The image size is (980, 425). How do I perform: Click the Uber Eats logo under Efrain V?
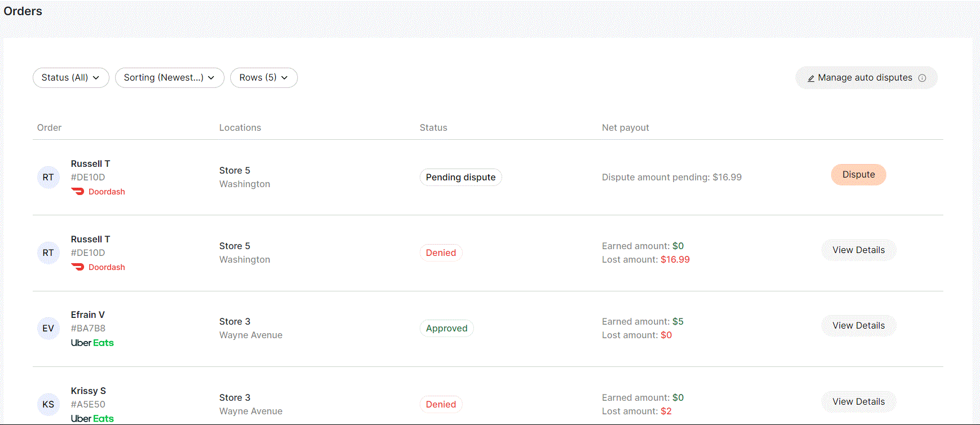coord(93,343)
